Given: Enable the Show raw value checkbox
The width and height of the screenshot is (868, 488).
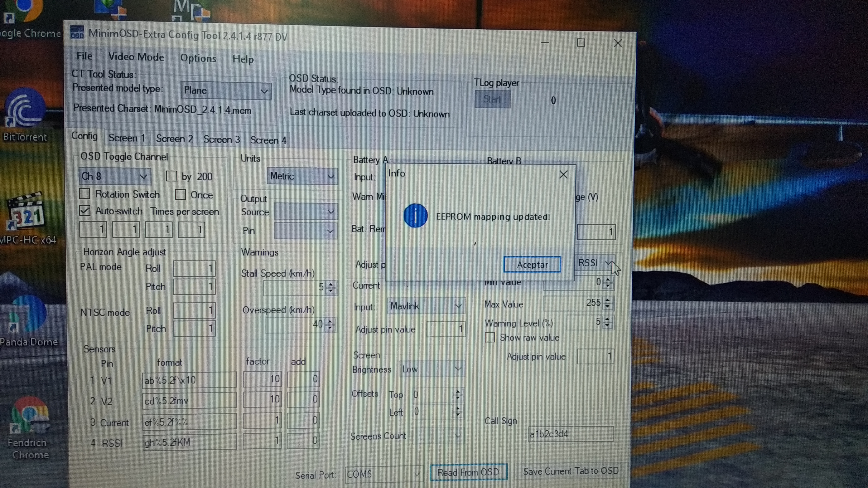Looking at the screenshot, I should (x=490, y=337).
